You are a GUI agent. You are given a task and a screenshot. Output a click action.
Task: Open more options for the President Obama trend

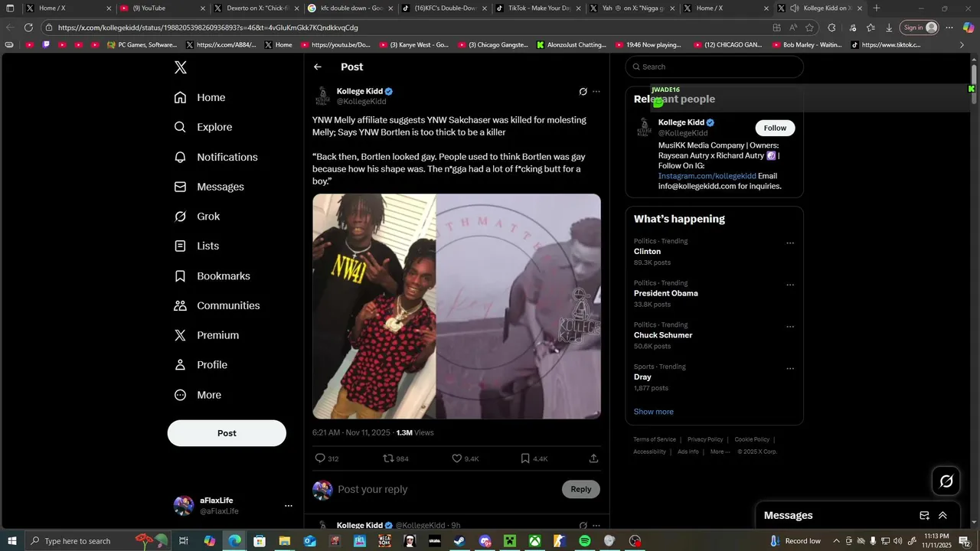pyautogui.click(x=790, y=285)
